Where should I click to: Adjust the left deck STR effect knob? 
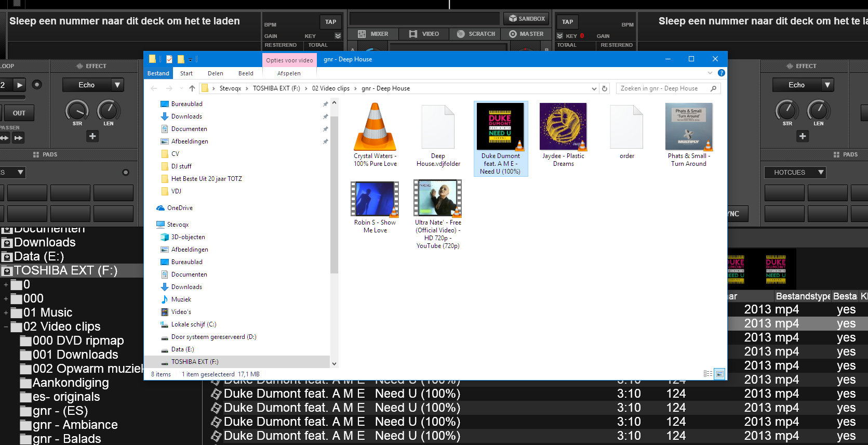coord(77,110)
